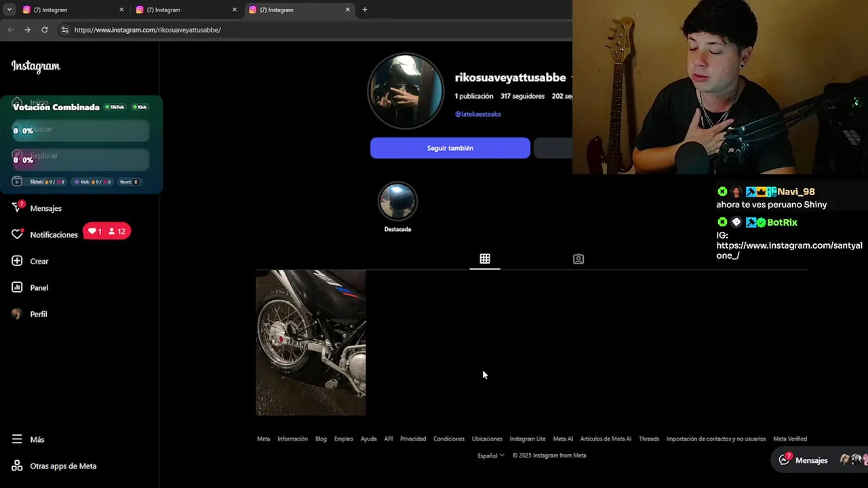Screen dimensions: 868x488
Task: Open Otras apps de Meta
Action: coord(54,466)
